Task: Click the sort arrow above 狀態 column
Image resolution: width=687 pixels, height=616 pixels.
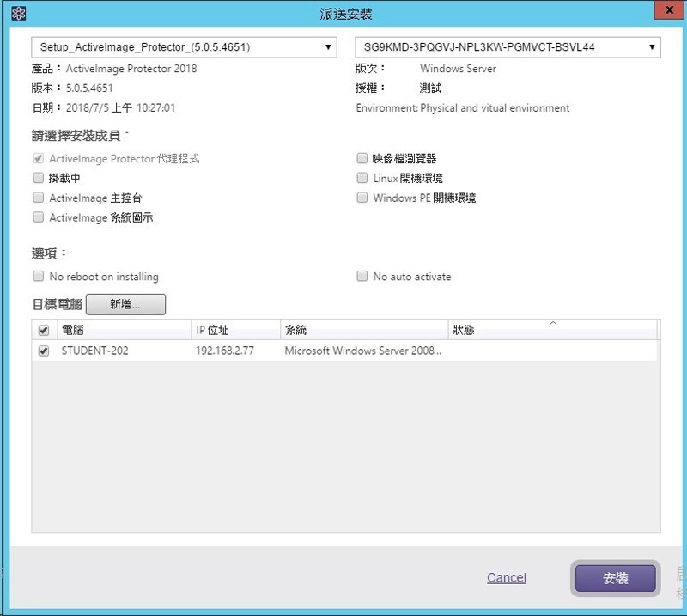Action: [553, 323]
